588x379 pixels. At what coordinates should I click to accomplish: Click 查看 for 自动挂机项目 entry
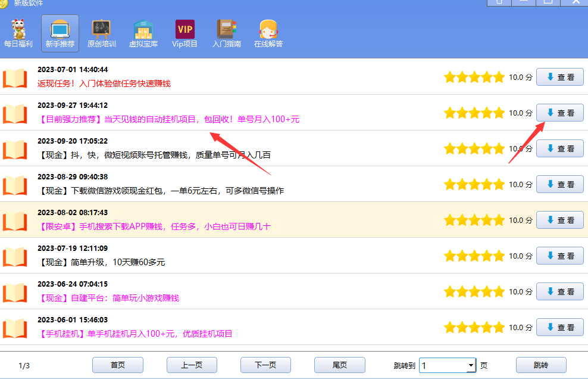tap(560, 113)
